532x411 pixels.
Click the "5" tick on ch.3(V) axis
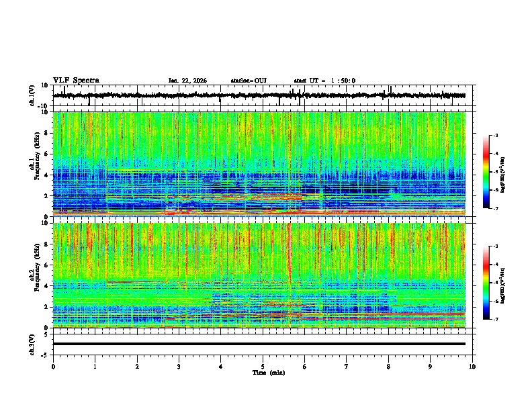pos(46,334)
